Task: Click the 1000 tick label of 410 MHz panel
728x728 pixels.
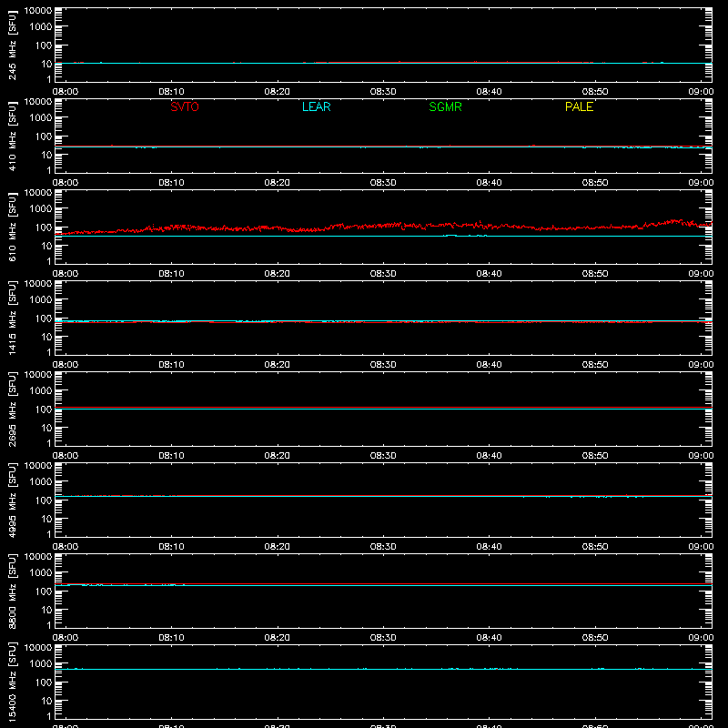Action: point(41,118)
